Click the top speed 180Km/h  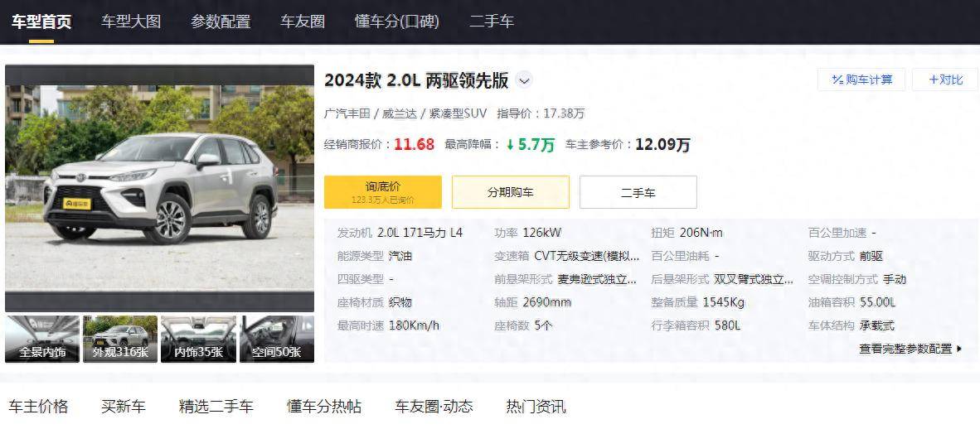(x=414, y=325)
